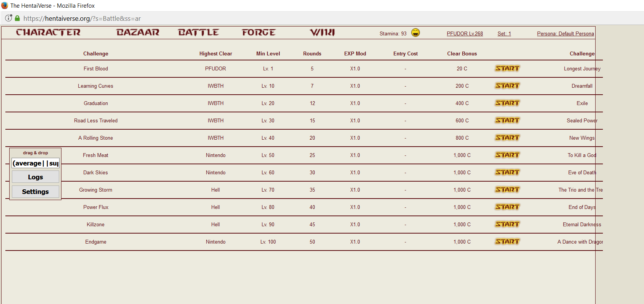
Task: Click the Firefox site information icon
Action: coord(8,18)
